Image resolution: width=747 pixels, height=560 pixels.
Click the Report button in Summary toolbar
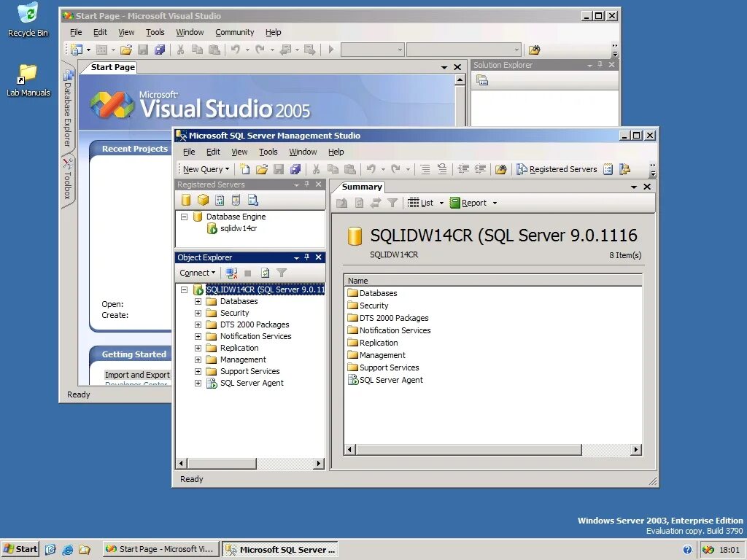pos(468,203)
